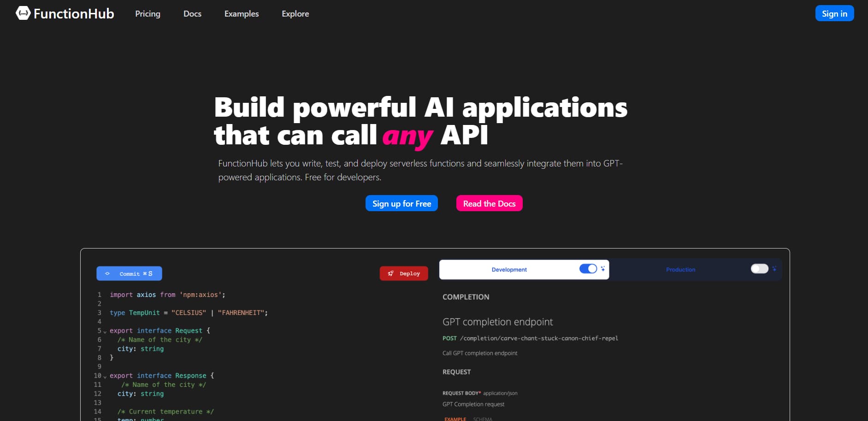Click the red Deploy button
The height and width of the screenshot is (421, 868).
(x=404, y=273)
